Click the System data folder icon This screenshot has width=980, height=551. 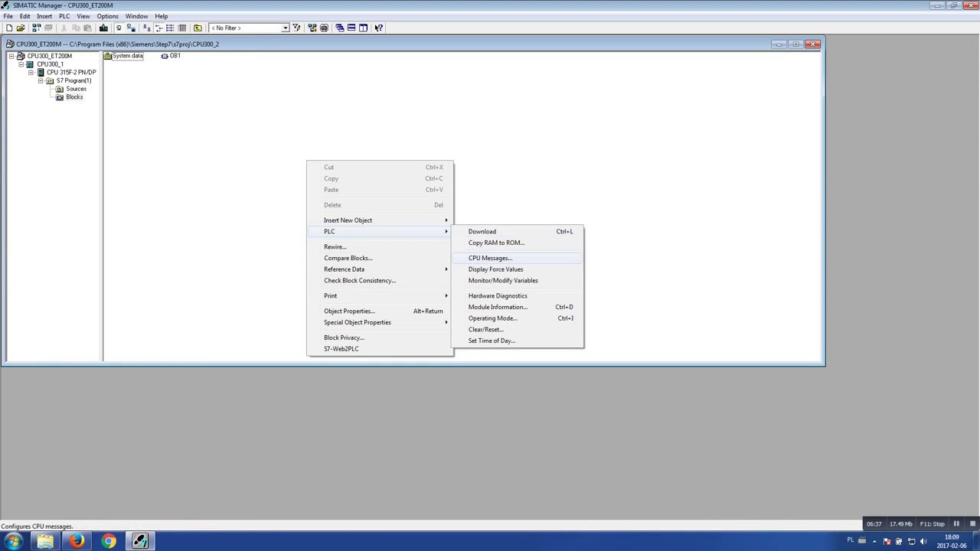click(108, 56)
